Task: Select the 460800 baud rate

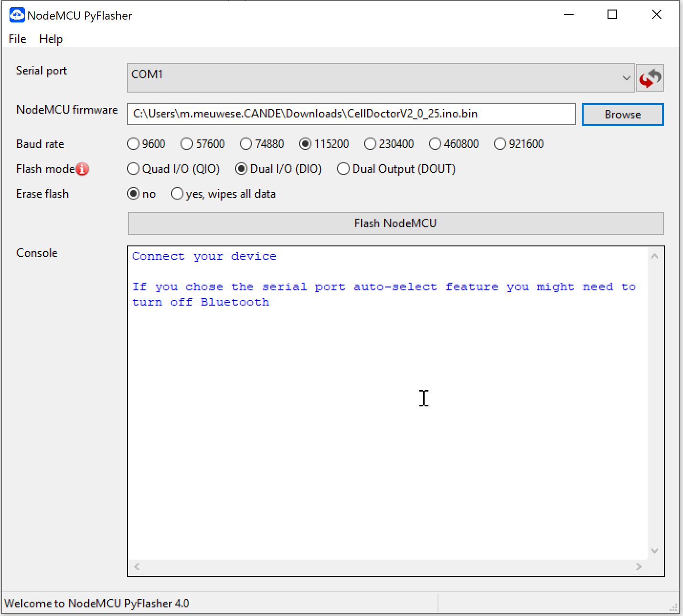Action: (454, 144)
